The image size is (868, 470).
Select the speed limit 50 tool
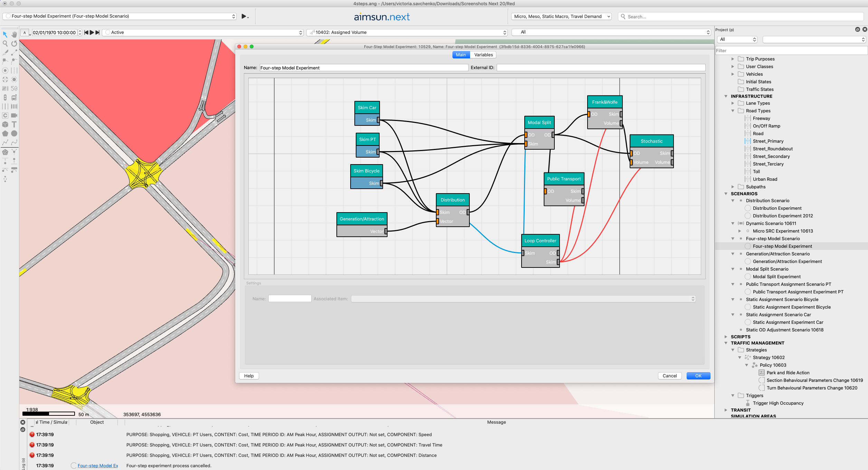click(14, 88)
